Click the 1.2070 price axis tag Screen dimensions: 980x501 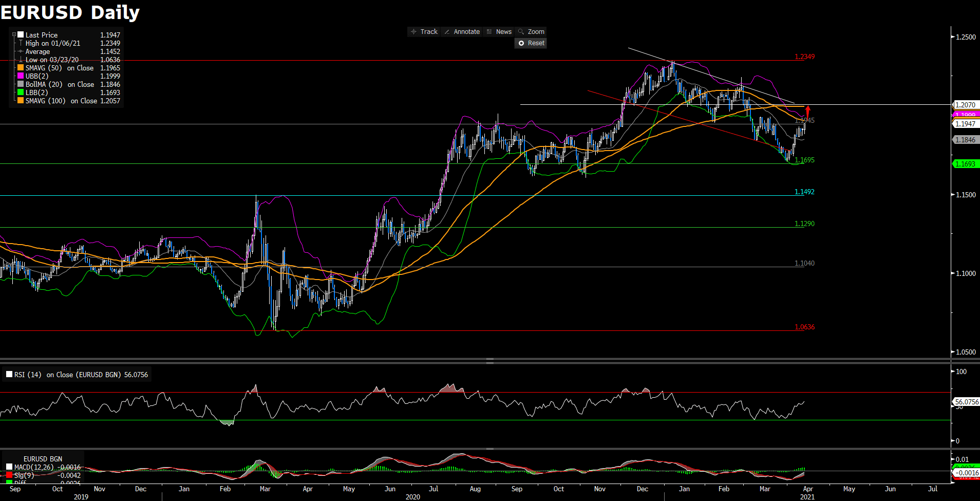(x=966, y=105)
